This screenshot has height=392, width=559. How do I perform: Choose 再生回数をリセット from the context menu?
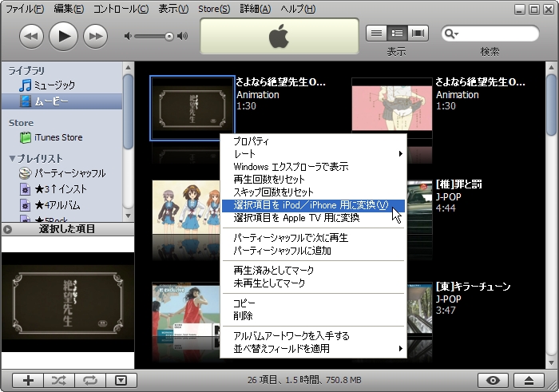[313, 180]
